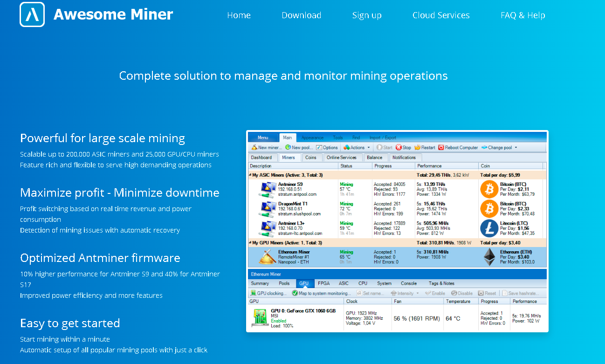
Task: Collapse the My ASIC Miners group
Action: tap(251, 175)
